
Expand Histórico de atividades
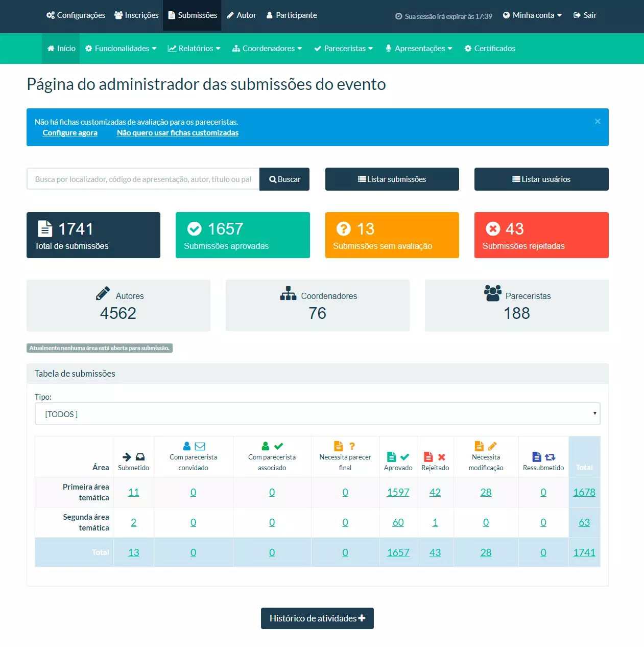click(317, 618)
